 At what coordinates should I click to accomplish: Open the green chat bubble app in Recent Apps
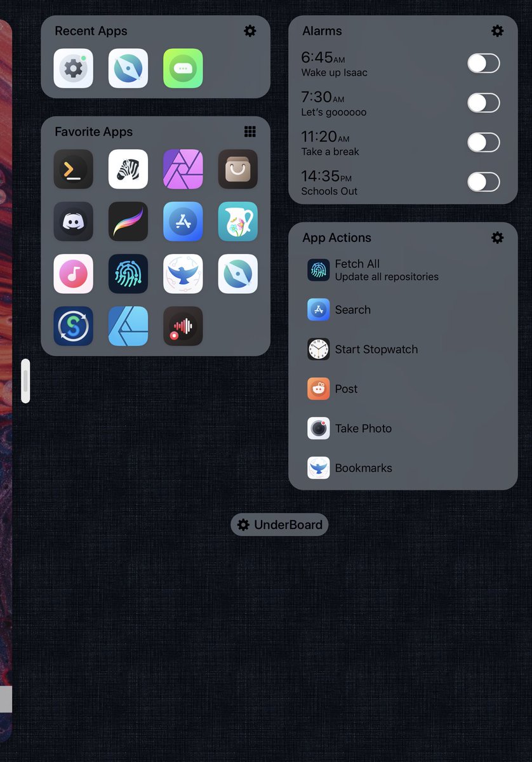click(x=183, y=69)
